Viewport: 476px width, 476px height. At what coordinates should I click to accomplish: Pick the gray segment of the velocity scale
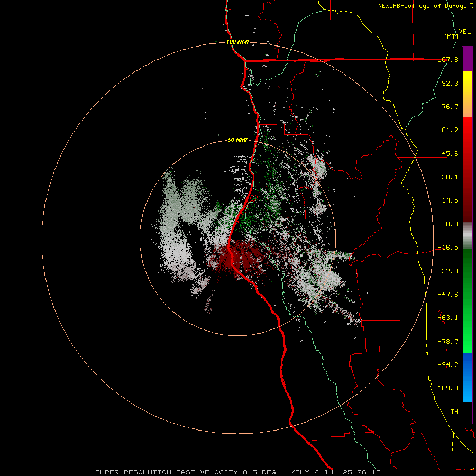tap(467, 235)
